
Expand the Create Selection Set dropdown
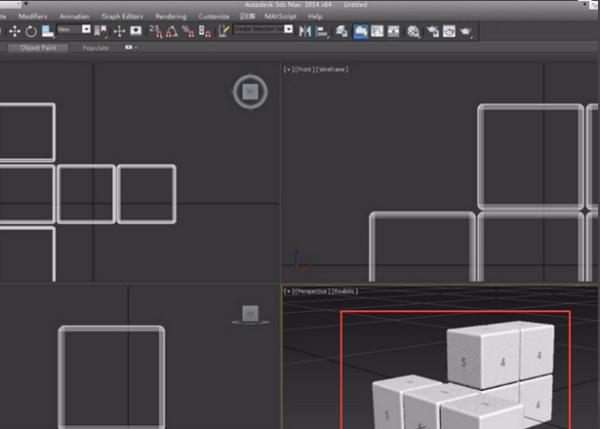(288, 30)
